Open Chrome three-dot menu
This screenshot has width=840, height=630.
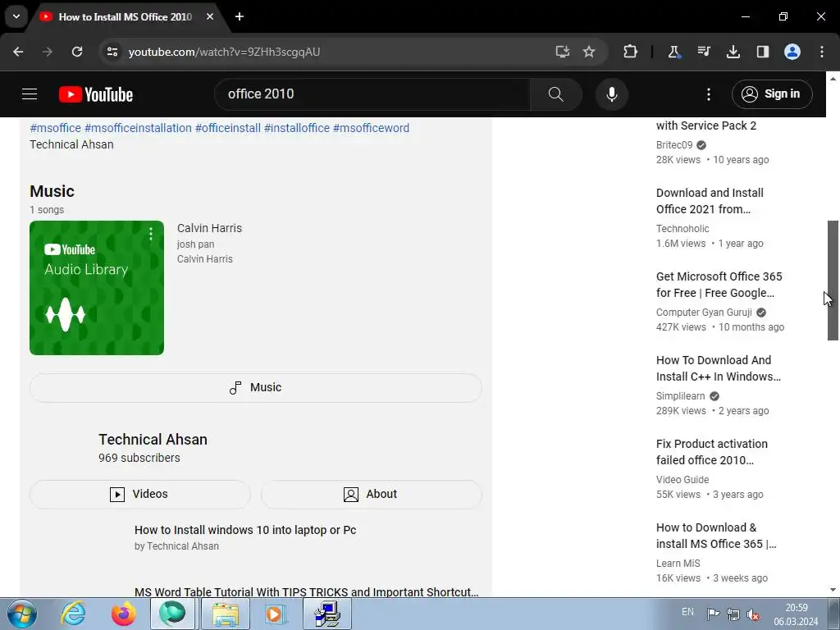pyautogui.click(x=822, y=52)
